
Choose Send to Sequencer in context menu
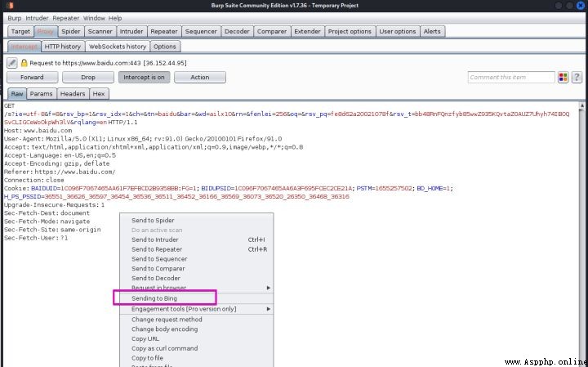tap(197, 259)
